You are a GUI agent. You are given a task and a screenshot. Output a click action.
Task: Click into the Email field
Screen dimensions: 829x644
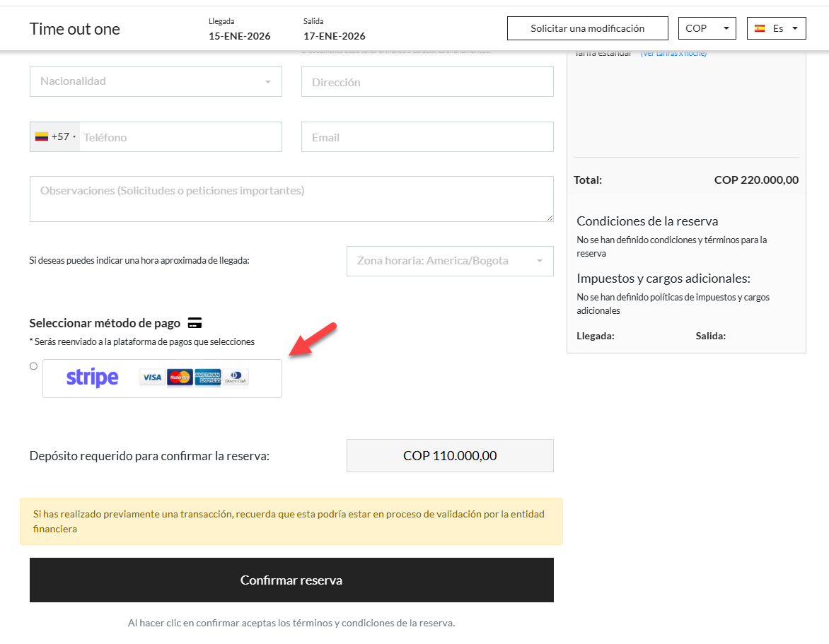427,137
